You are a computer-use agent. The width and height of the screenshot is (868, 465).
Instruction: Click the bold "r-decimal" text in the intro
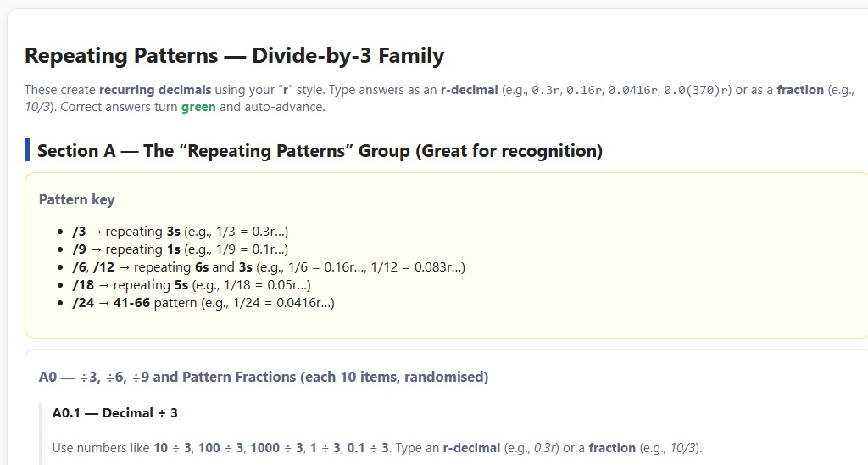coord(469,90)
